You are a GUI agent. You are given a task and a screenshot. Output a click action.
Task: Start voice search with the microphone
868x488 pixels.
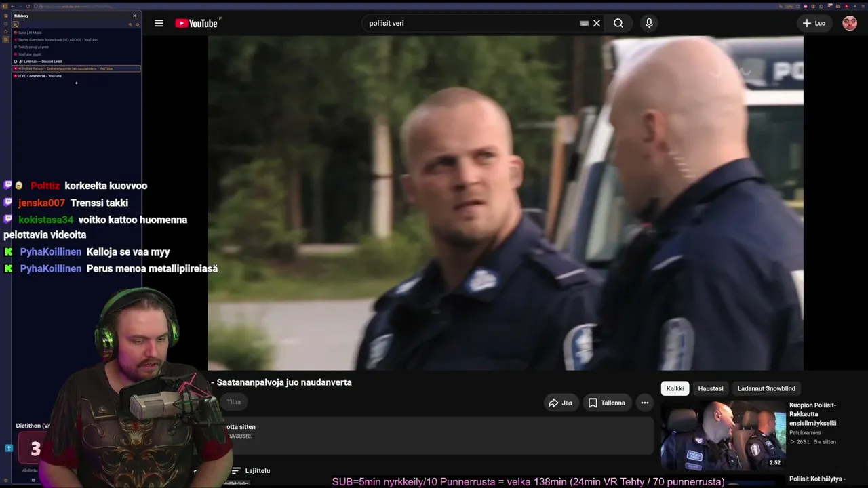click(649, 23)
